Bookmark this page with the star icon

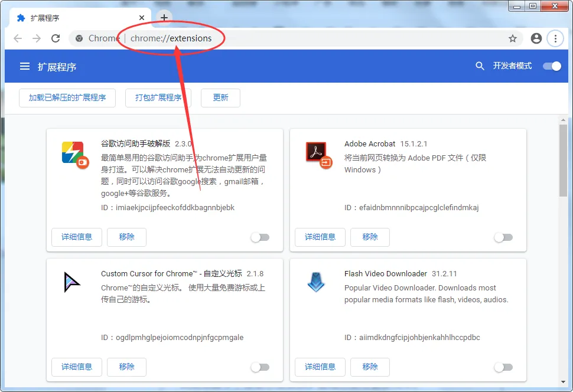[513, 38]
